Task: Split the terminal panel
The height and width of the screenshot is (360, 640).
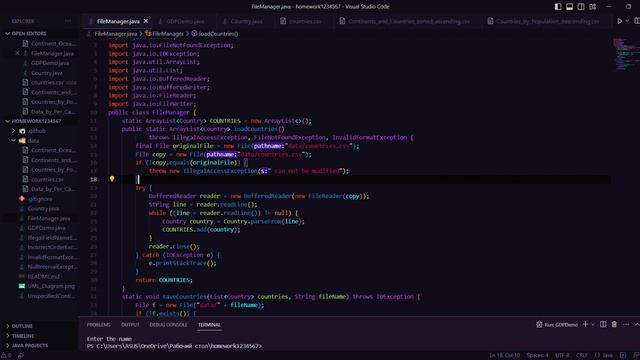Action: [603, 324]
